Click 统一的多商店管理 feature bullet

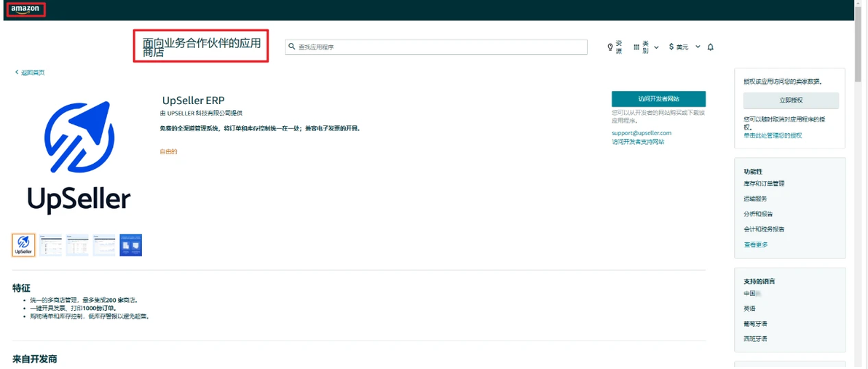(84, 301)
